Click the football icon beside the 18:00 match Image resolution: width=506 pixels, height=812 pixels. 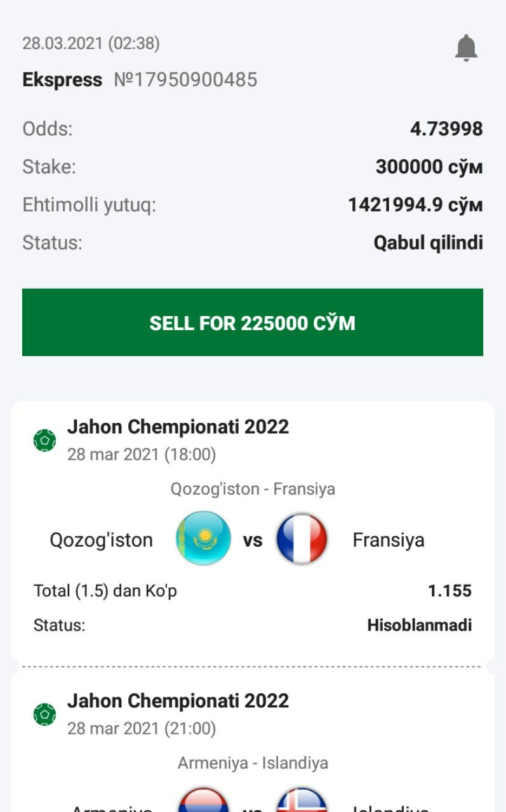[x=44, y=439]
